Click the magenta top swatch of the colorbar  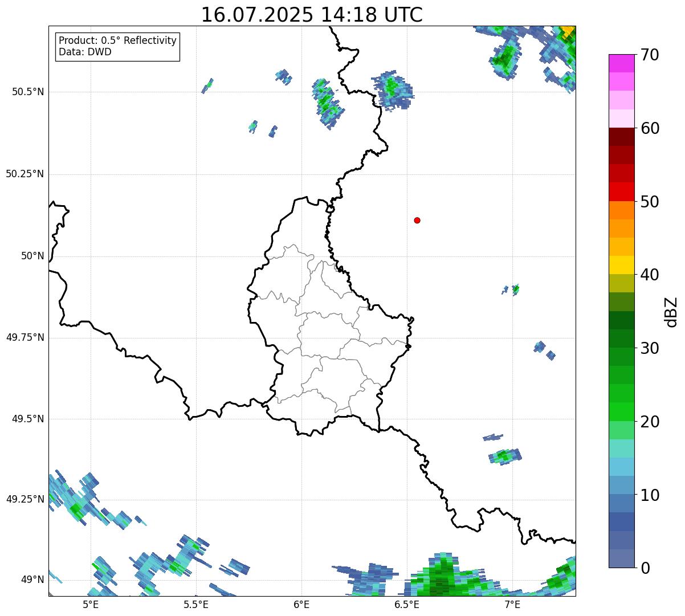click(622, 63)
